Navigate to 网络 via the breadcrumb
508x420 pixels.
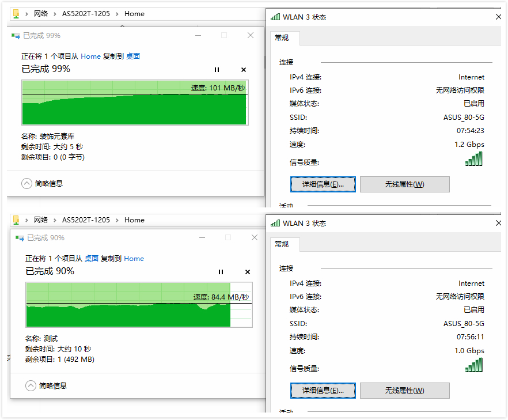pos(40,13)
